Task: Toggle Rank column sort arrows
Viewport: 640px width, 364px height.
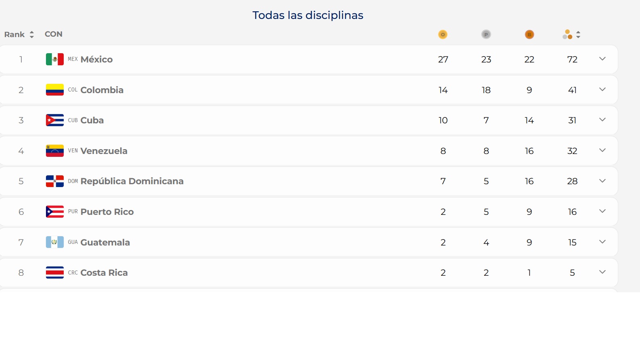Action: pos(32,35)
